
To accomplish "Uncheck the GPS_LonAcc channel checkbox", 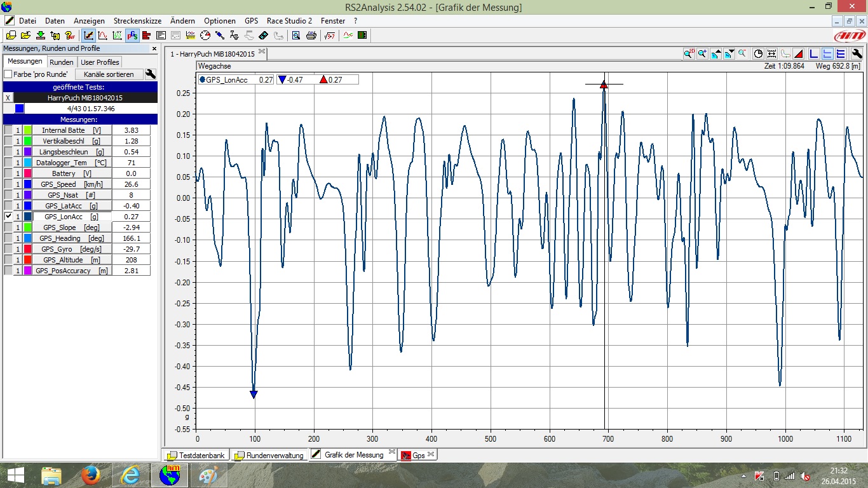I will pyautogui.click(x=8, y=217).
